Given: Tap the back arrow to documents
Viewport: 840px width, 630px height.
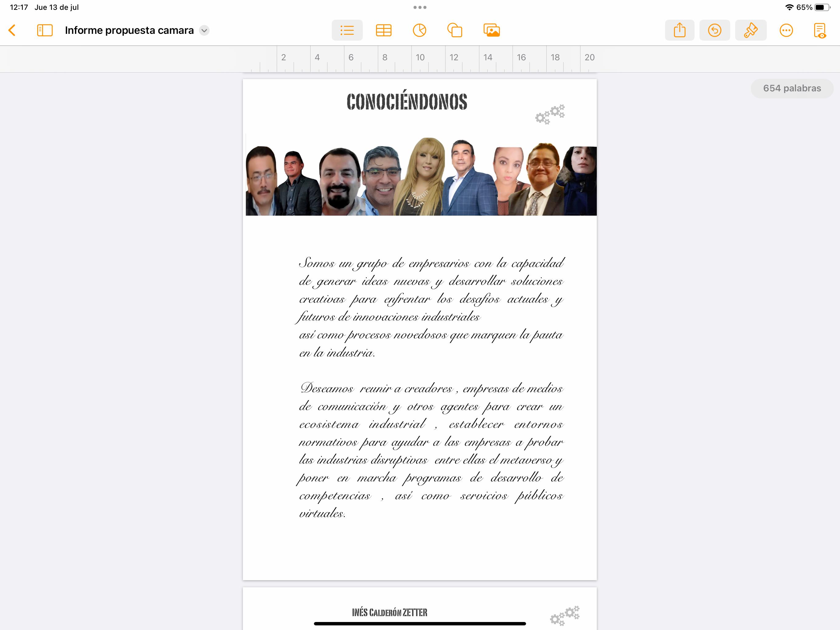Looking at the screenshot, I should click(x=12, y=30).
